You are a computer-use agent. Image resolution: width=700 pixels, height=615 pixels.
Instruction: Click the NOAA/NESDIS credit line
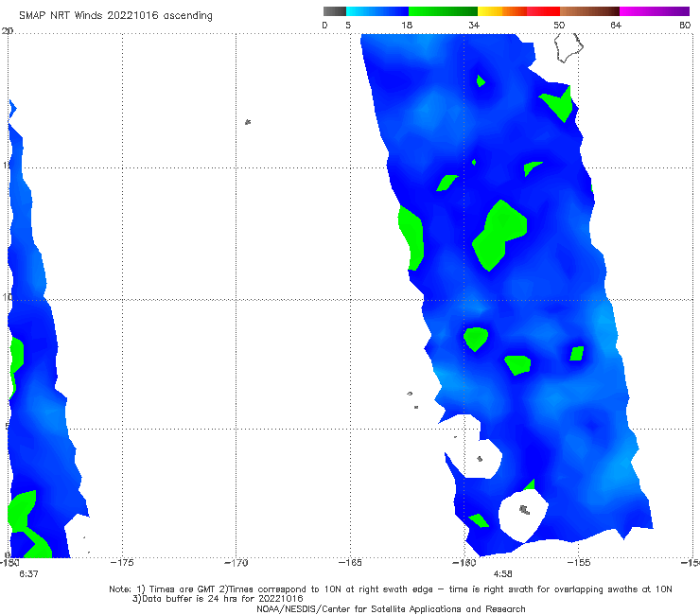point(391,608)
